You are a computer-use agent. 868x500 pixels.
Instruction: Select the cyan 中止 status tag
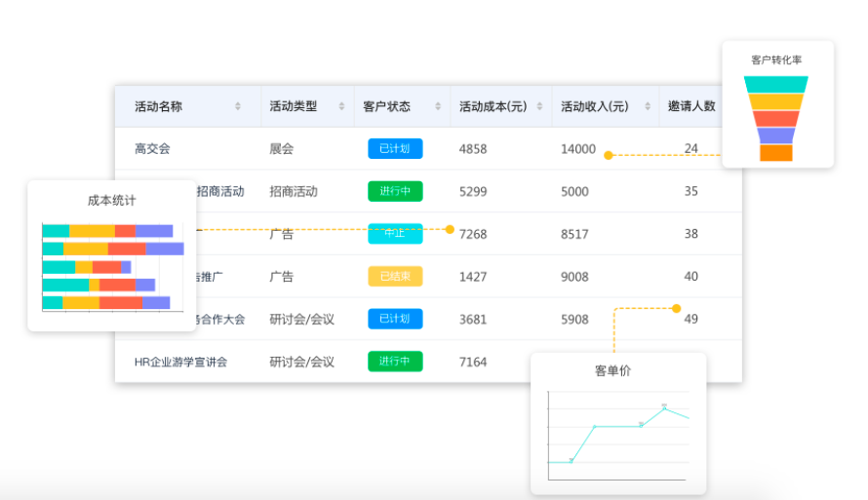click(x=395, y=234)
